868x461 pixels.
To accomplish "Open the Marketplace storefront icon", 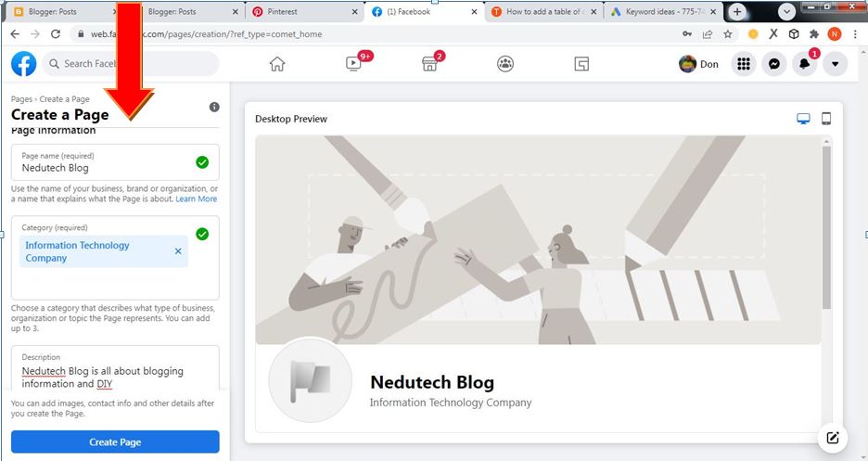I will click(429, 64).
